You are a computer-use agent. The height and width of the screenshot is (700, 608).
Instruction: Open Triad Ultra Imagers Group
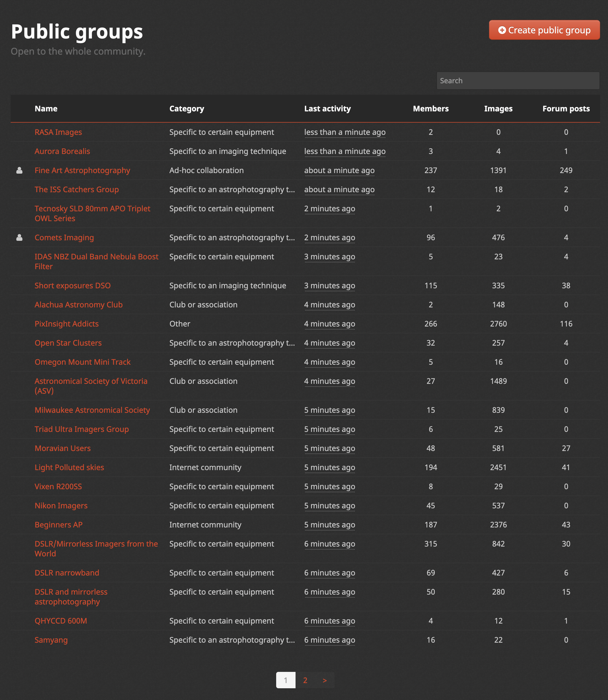click(x=82, y=429)
